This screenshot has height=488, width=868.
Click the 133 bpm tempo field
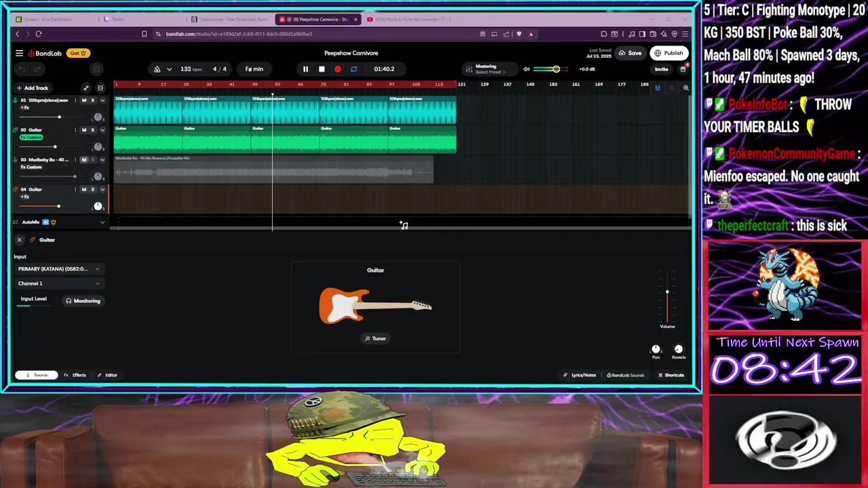(x=191, y=69)
